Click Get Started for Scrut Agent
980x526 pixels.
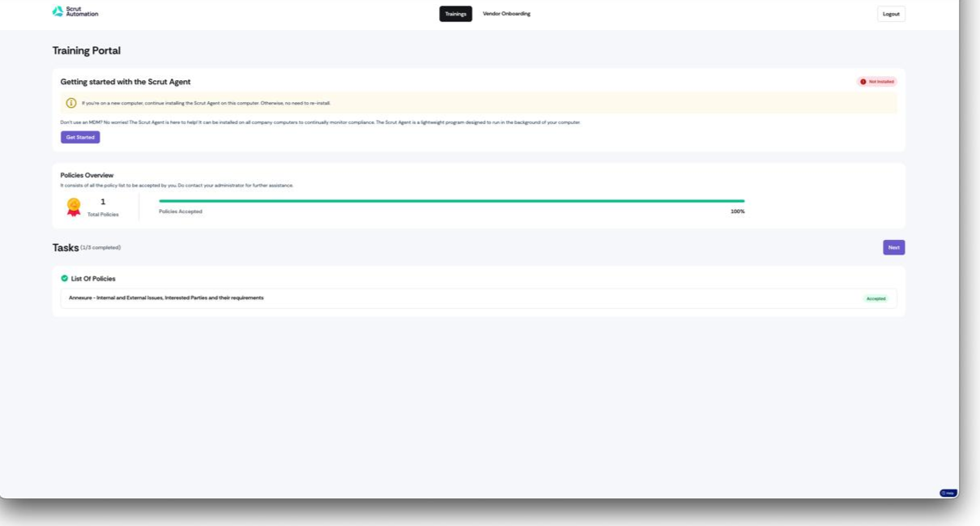tap(80, 138)
